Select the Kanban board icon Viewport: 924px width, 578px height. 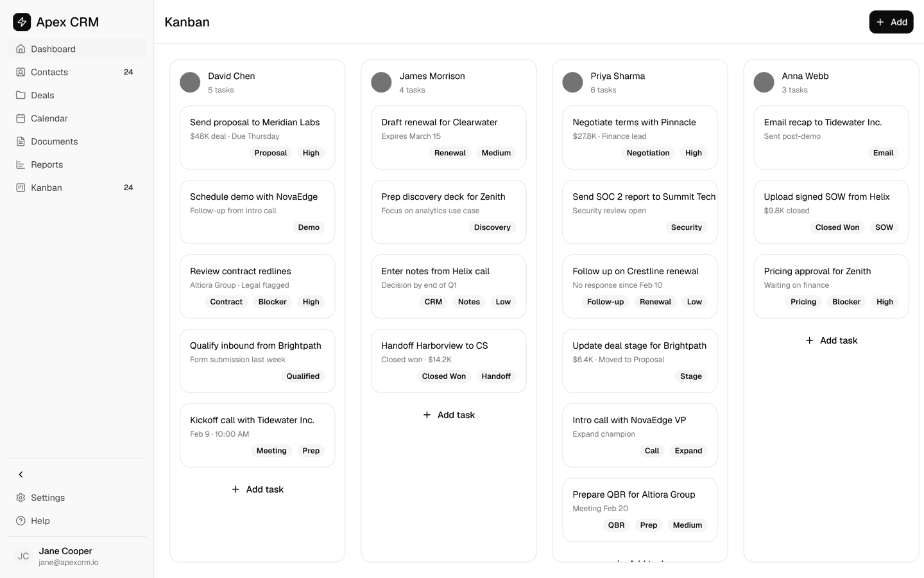[x=21, y=188]
